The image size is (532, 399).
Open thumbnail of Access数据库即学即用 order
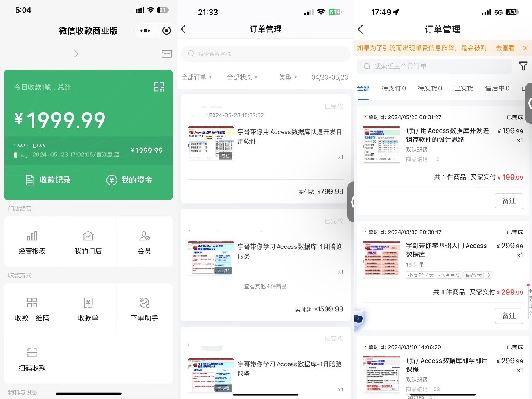pos(381,374)
